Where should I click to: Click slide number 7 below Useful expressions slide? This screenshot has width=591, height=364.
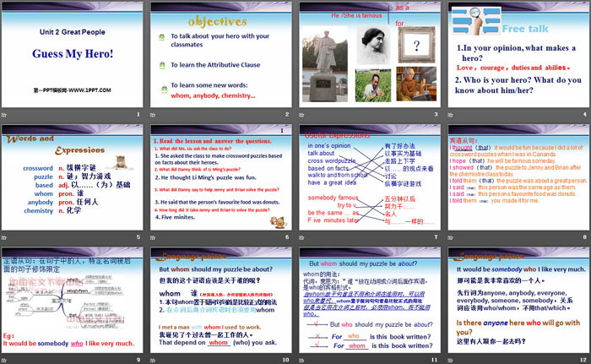(436, 236)
